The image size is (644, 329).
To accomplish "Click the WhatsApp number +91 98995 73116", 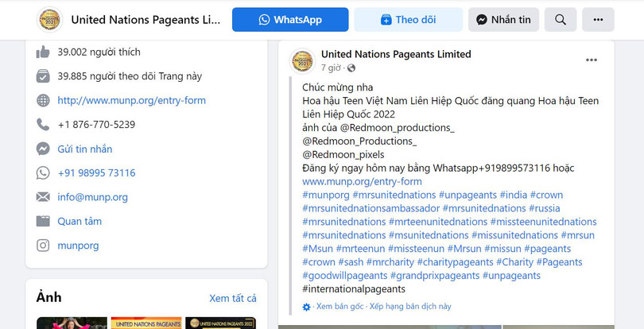I will (96, 172).
